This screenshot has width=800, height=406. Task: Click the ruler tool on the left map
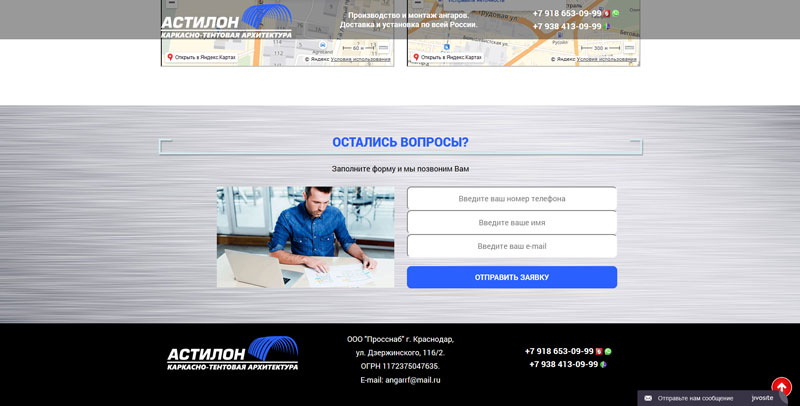[383, 48]
